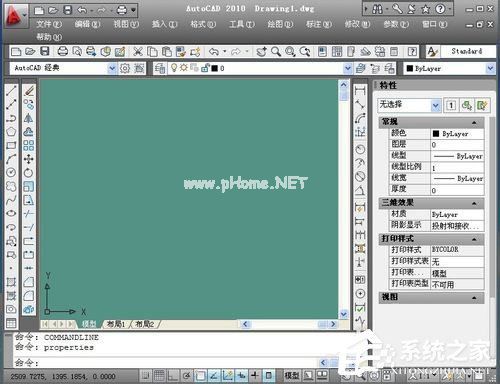Collapse the 三维效果 properties section

[474, 203]
